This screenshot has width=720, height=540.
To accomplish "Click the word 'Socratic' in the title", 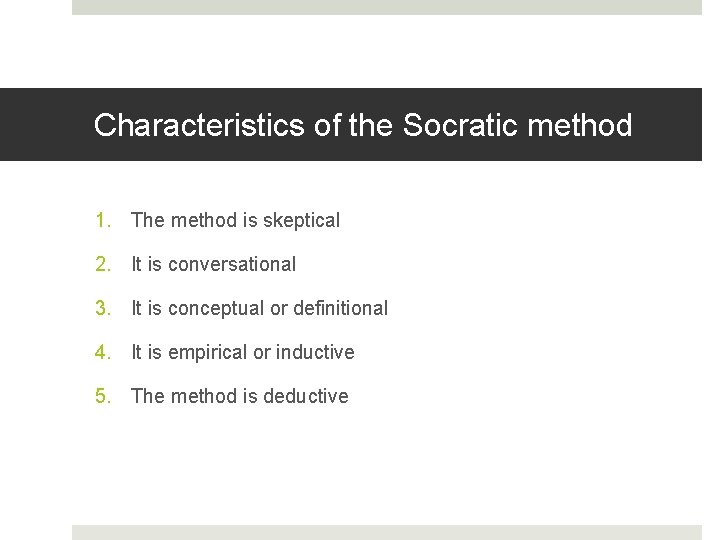I will pos(460,125).
